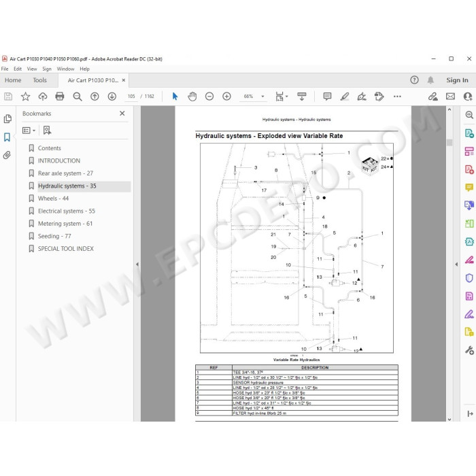Open the find text magnifier tool
Image resolution: width=476 pixels, height=476 pixels.
click(x=78, y=97)
